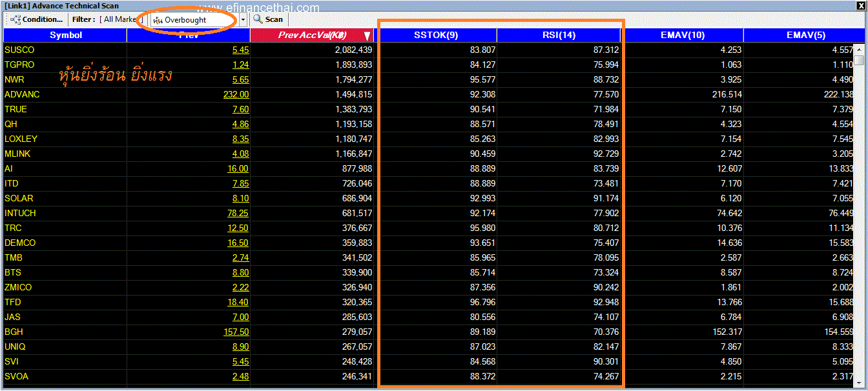Sort by the EMAV(5) column header
The height and width of the screenshot is (391, 868).
805,35
